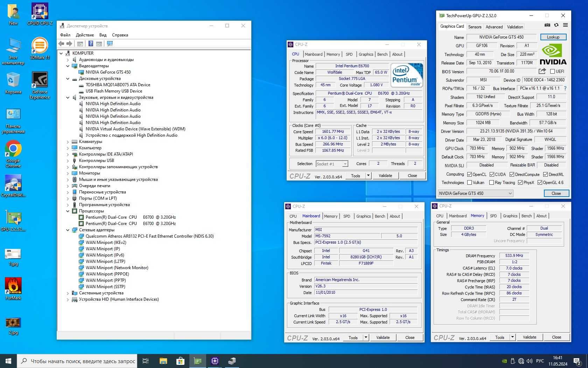Open GPU selection dropdown in GPU-Z

[475, 193]
